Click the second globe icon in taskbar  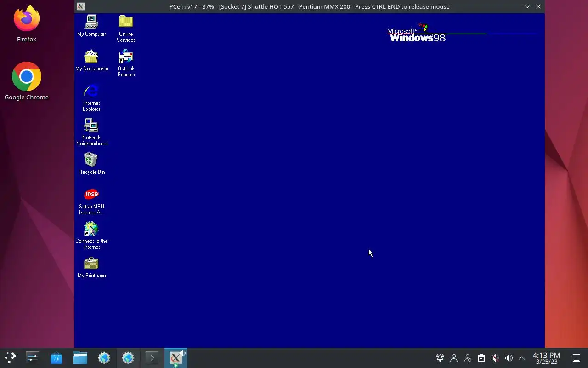tap(128, 358)
